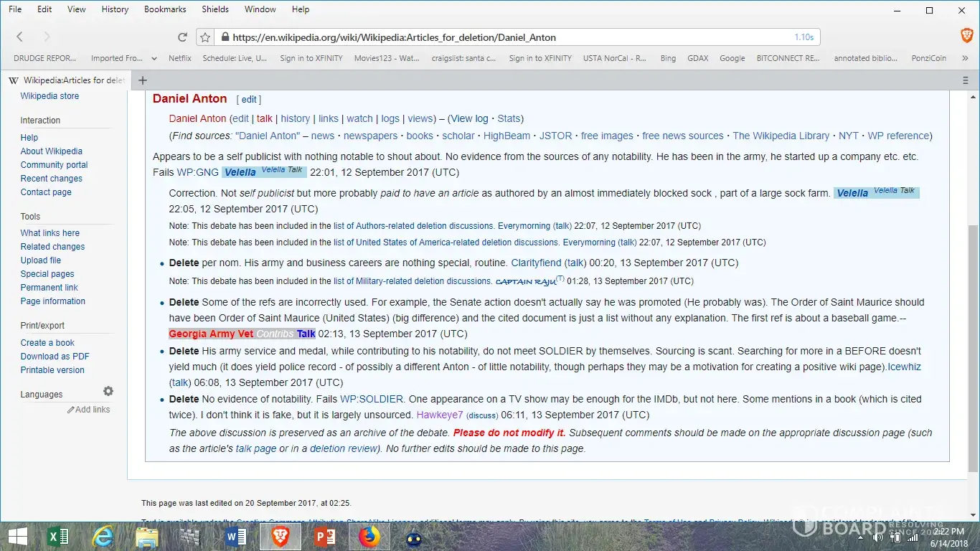Viewport: 980px width, 551px height.
Task: Open a new tab with plus button
Action: (x=143, y=80)
